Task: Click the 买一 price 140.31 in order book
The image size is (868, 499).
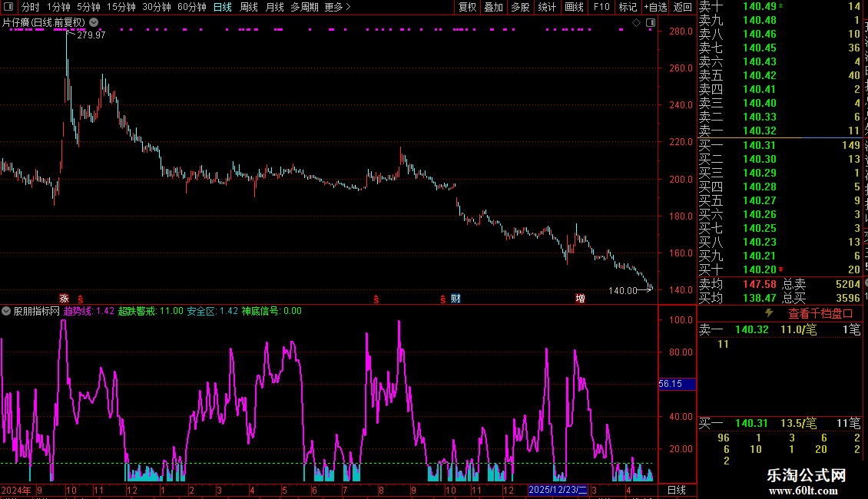Action: coord(760,145)
